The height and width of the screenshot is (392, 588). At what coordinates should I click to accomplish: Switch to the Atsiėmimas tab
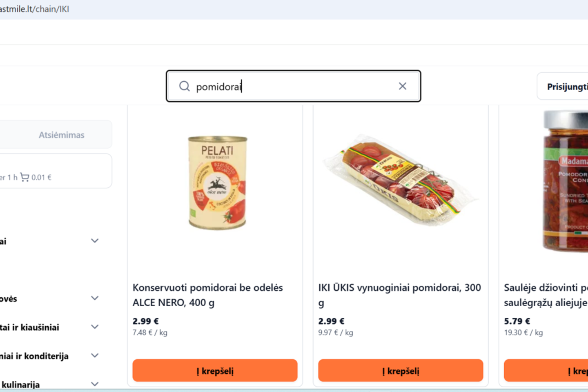click(x=61, y=135)
